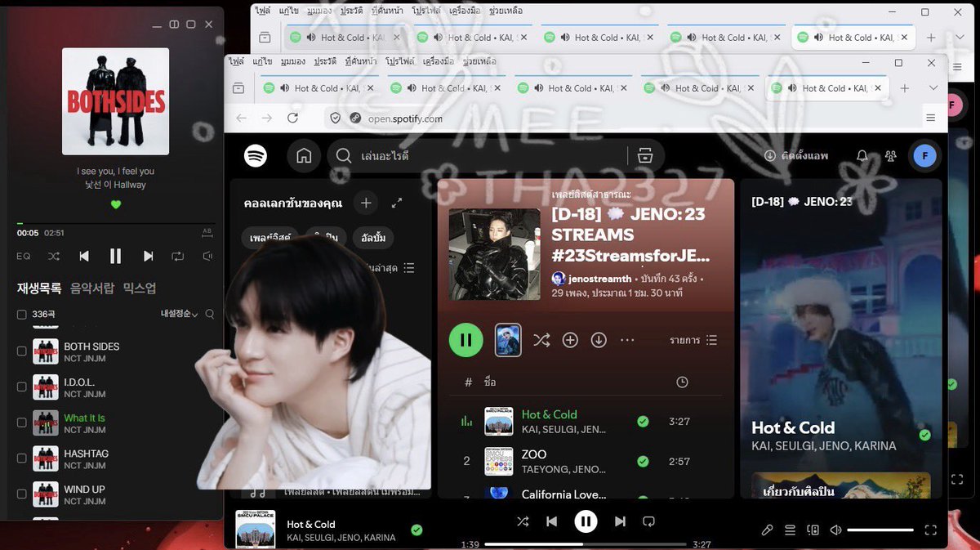
Task: Expand Your Library panel
Action: point(397,203)
